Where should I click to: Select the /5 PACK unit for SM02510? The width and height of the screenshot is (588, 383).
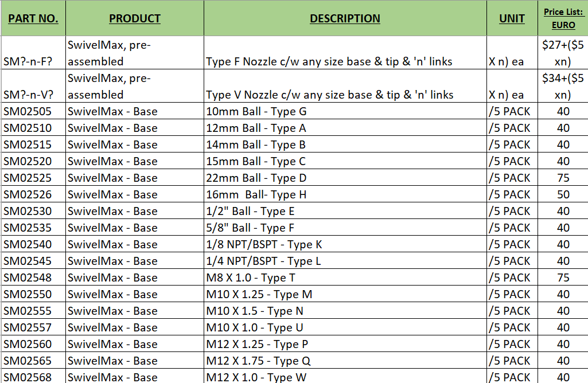coord(512,128)
